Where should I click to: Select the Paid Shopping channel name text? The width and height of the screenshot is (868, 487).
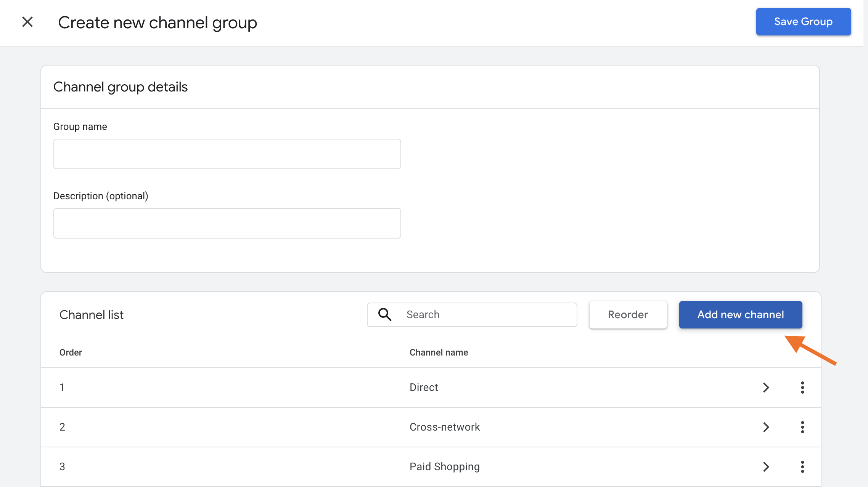445,467
